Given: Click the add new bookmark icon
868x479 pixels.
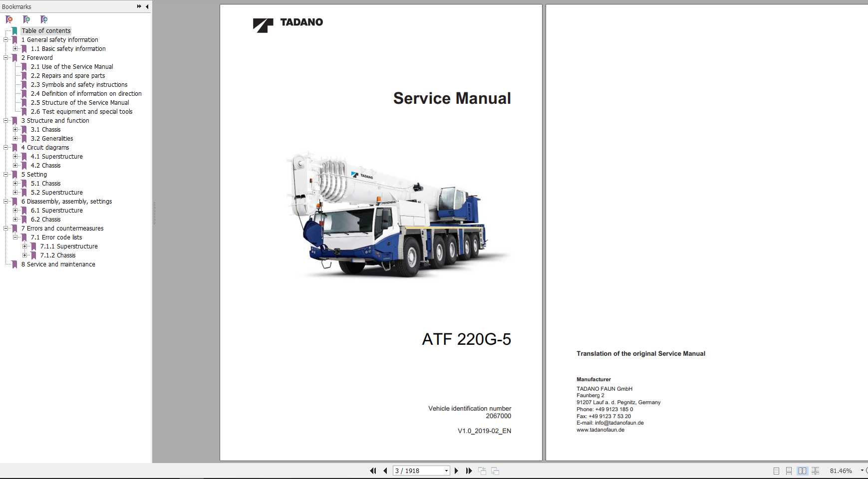Looking at the screenshot, I should click(x=26, y=19).
